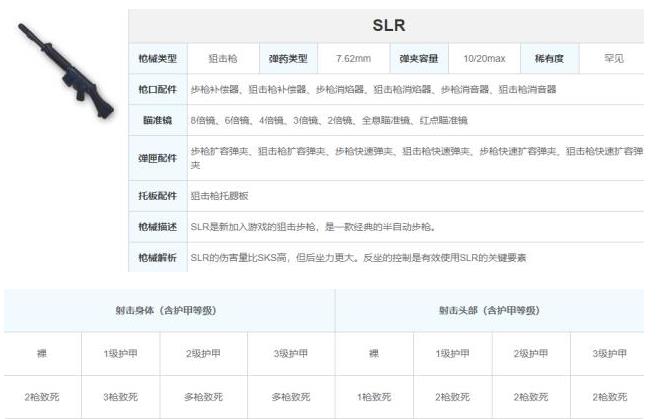659x419 pixels.
Task: Select the 枪械类型 label cell
Action: pos(157,59)
